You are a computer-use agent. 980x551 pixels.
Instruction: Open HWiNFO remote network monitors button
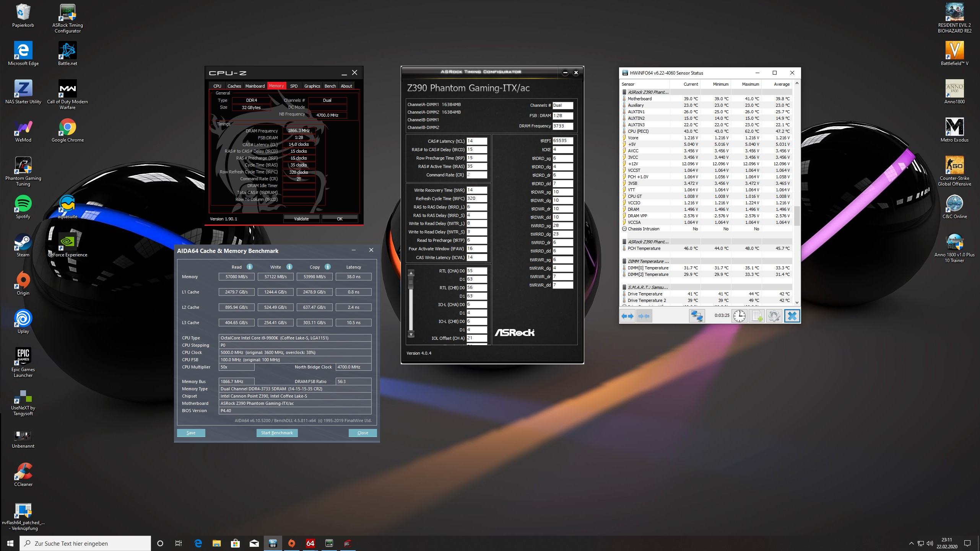pos(697,316)
